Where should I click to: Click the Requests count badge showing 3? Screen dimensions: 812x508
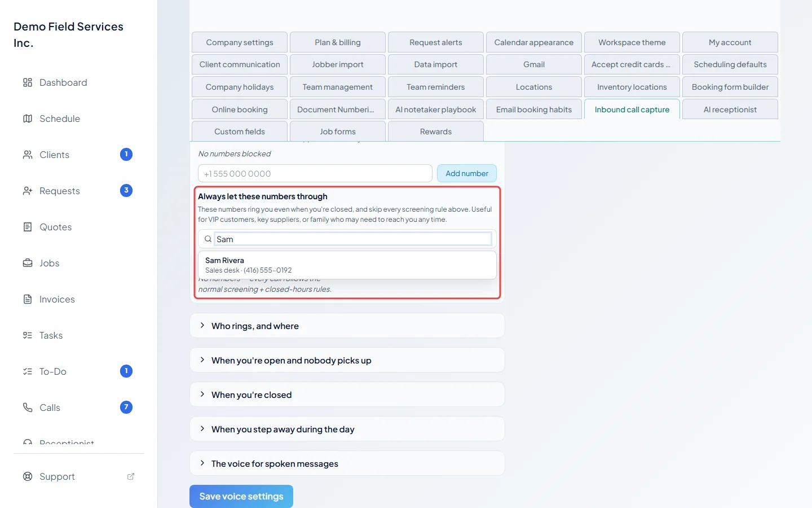(x=126, y=190)
